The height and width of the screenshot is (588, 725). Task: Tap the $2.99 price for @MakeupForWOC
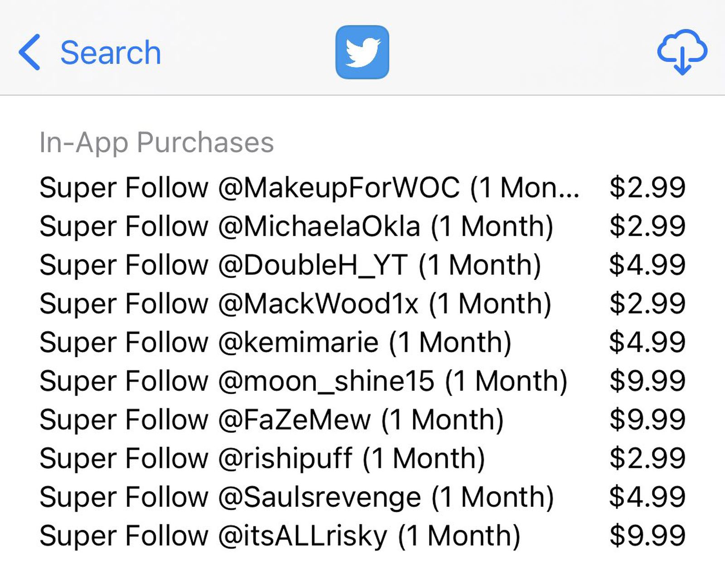point(647,188)
